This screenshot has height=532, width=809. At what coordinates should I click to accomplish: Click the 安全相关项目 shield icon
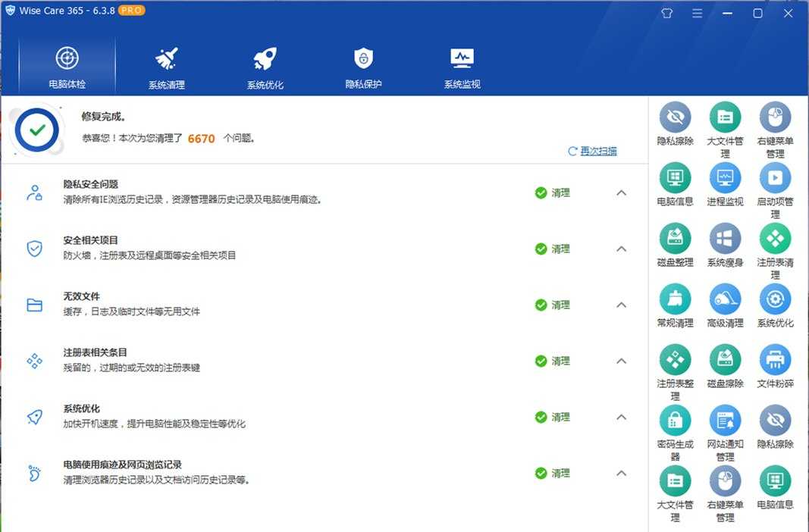click(x=34, y=249)
